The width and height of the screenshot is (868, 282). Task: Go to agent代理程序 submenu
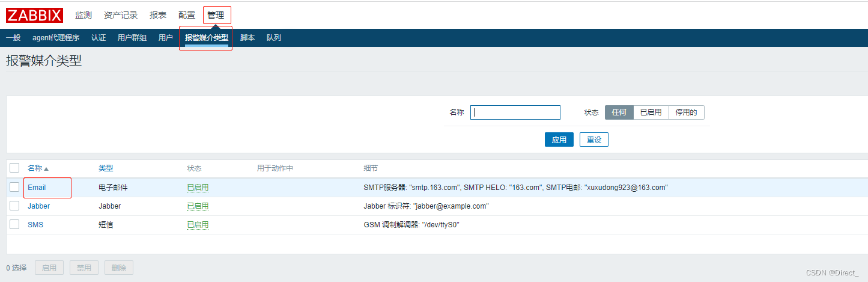pyautogui.click(x=56, y=38)
